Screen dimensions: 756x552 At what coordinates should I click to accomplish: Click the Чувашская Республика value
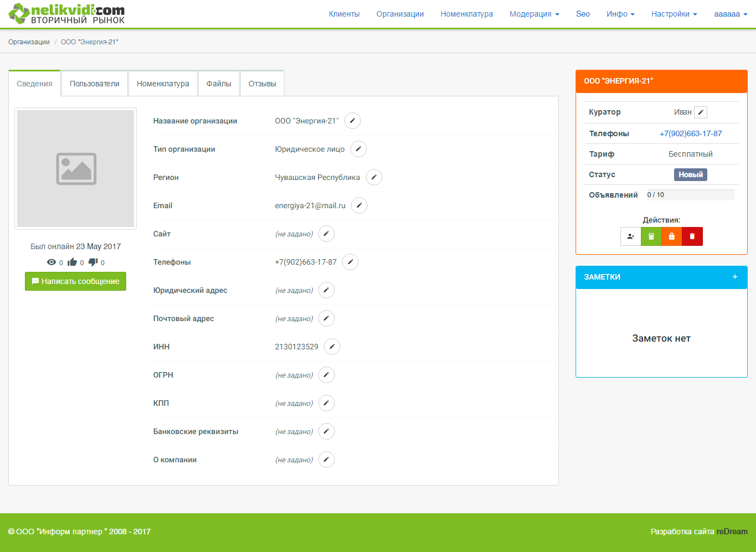318,177
